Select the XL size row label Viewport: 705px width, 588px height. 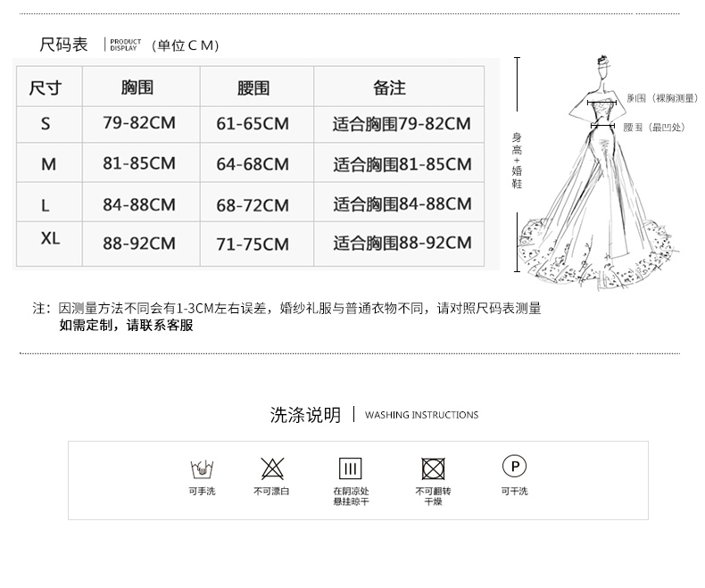click(x=50, y=238)
